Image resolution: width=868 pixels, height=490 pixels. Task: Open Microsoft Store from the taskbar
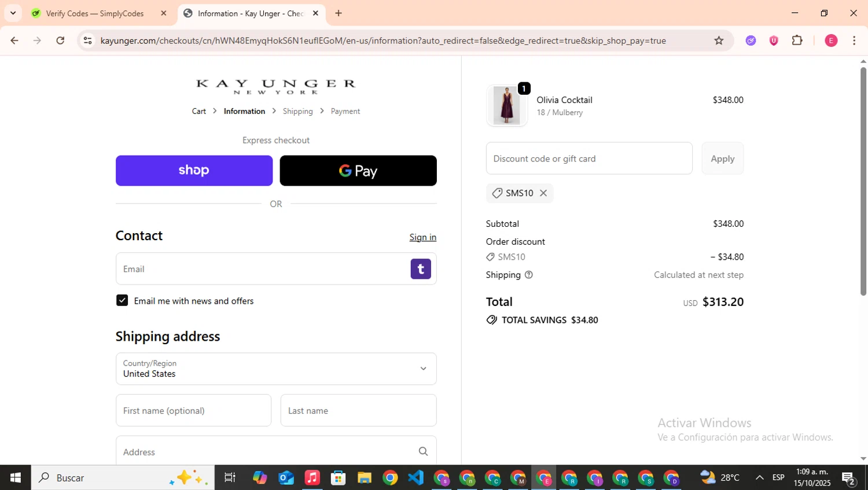point(338,478)
